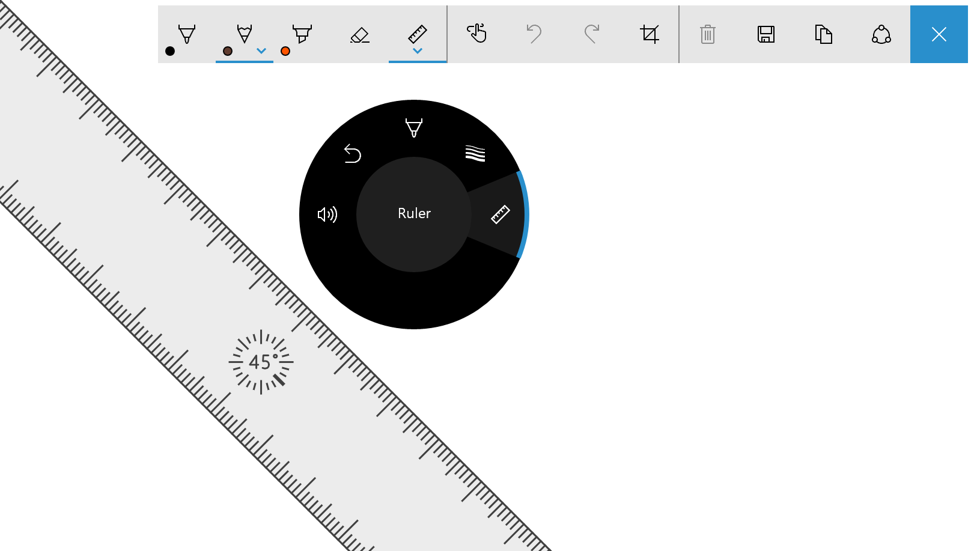Toggle the ruler tool in toolbar
The height and width of the screenshot is (551, 980).
coord(418,34)
